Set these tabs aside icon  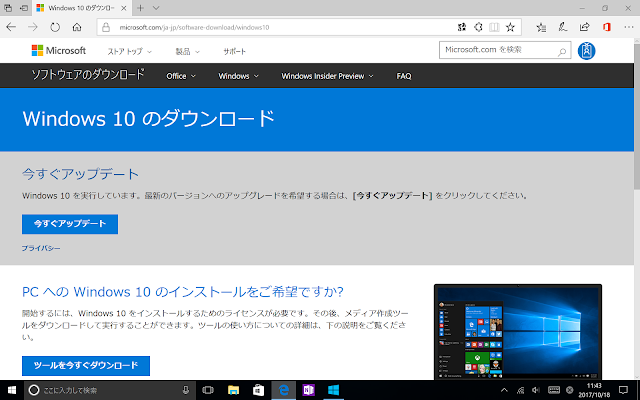click(24, 8)
